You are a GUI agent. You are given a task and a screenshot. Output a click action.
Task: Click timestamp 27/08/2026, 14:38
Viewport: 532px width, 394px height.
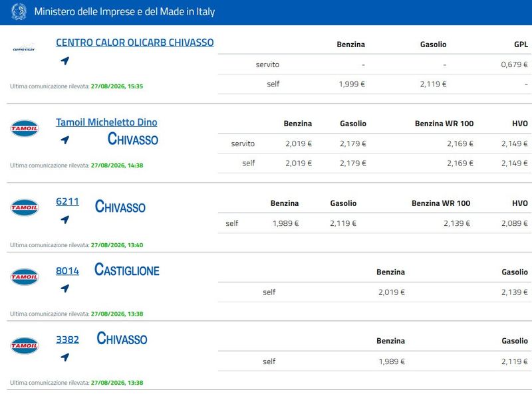(x=117, y=165)
